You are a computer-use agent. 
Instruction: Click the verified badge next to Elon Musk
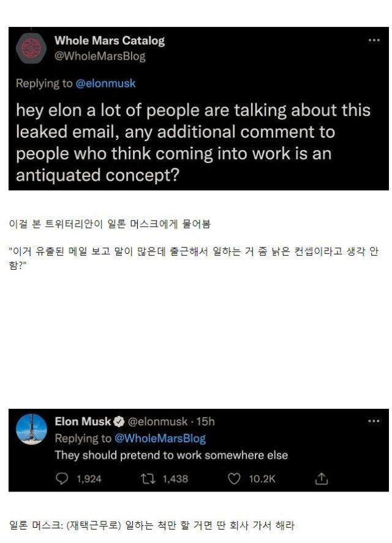click(119, 422)
